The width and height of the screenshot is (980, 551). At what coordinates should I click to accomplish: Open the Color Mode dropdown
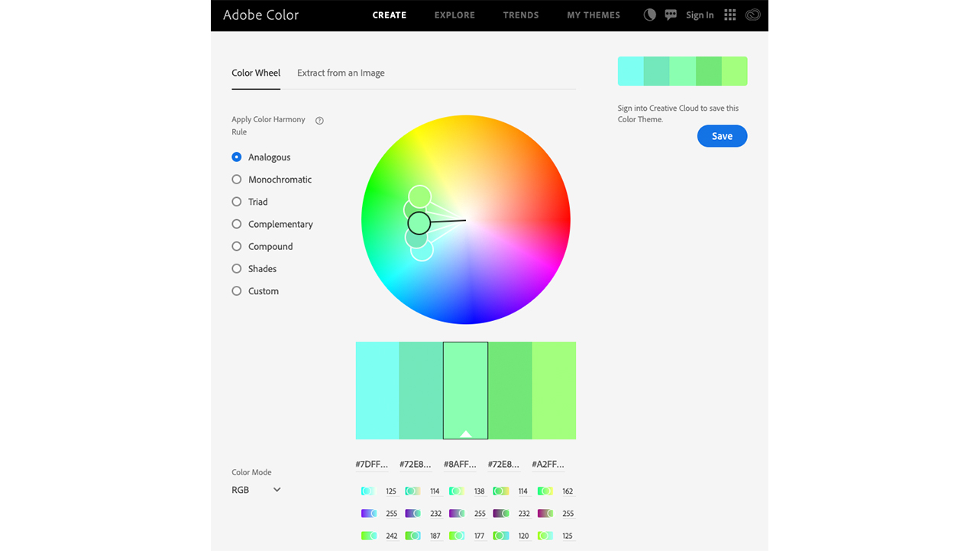[254, 489]
